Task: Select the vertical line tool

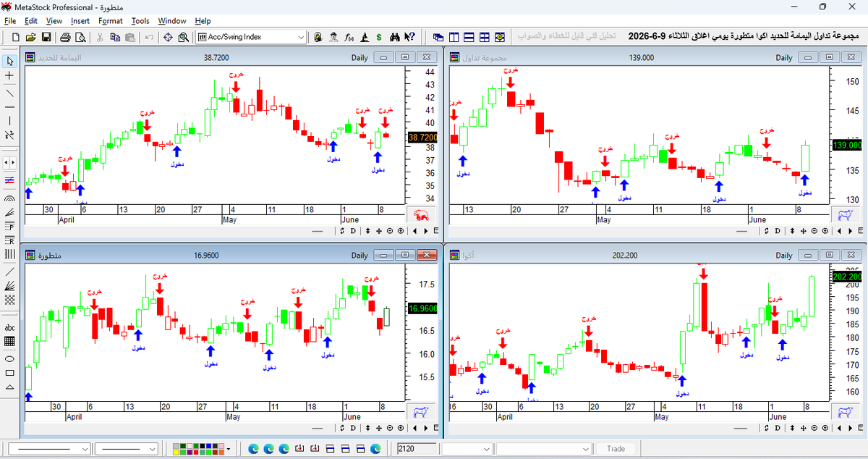Action: coord(9,120)
